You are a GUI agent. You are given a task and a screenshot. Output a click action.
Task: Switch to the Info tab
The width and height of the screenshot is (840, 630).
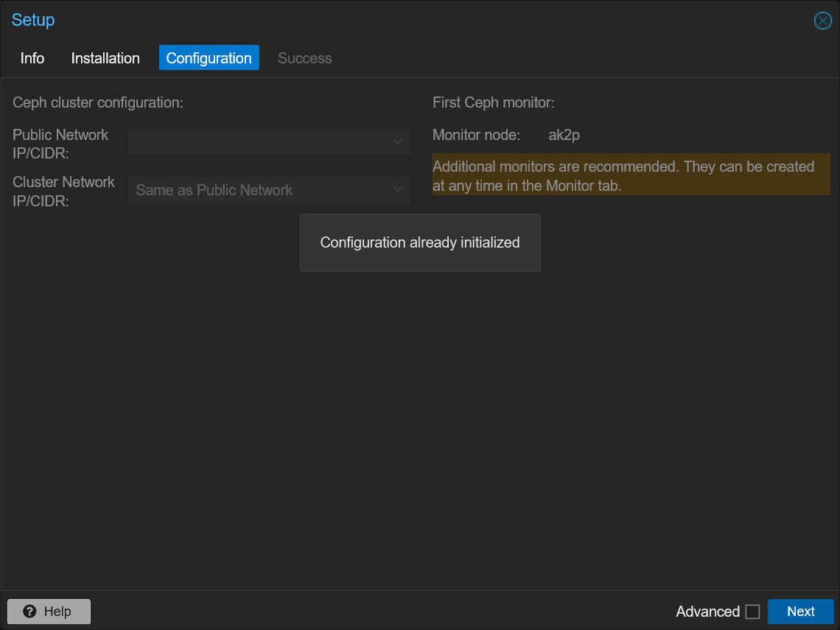pyautogui.click(x=32, y=58)
